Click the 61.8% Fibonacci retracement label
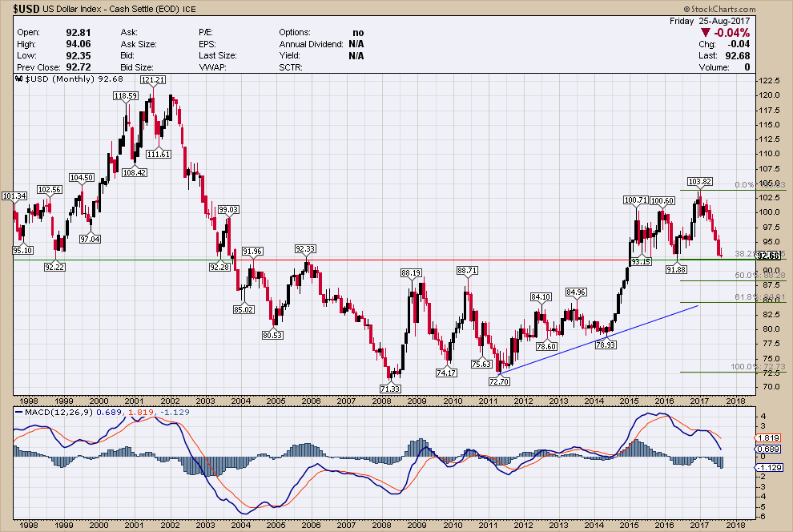Viewport: 793px width, 532px height. [x=745, y=296]
